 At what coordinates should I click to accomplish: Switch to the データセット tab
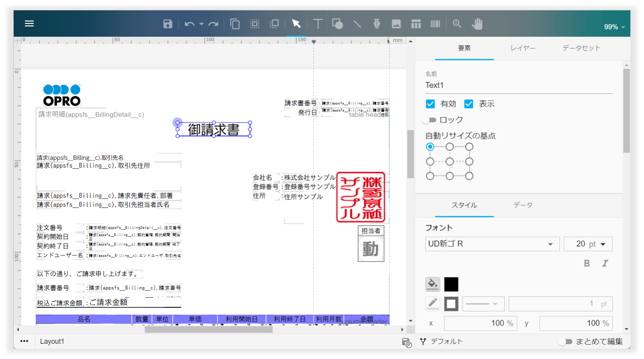[x=581, y=48]
